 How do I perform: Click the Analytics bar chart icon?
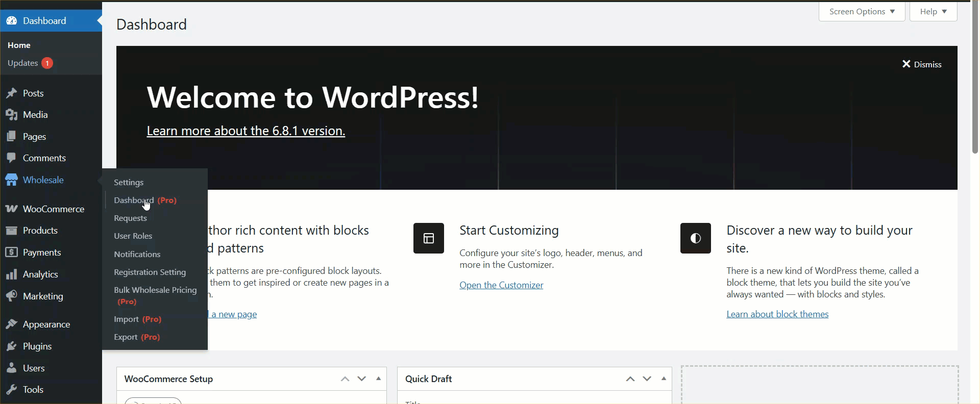[x=11, y=274]
